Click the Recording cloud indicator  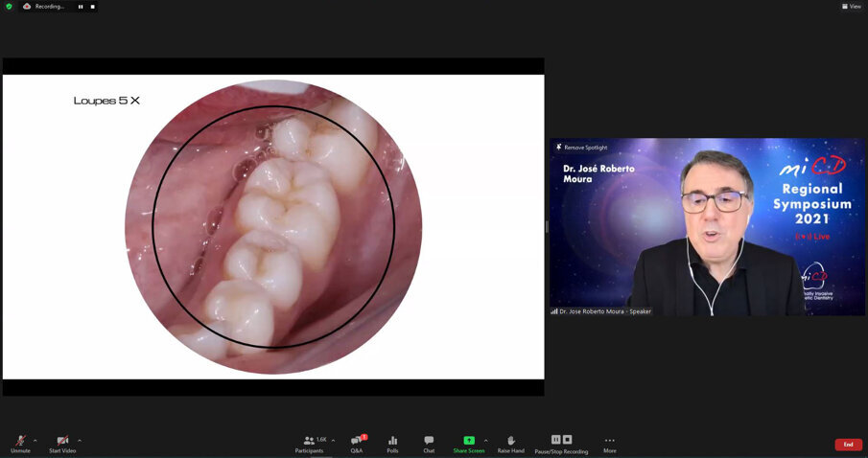pos(44,7)
